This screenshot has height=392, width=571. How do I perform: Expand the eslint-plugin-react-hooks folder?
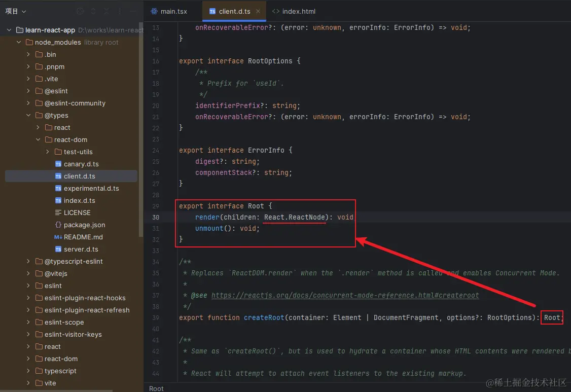pyautogui.click(x=28, y=298)
